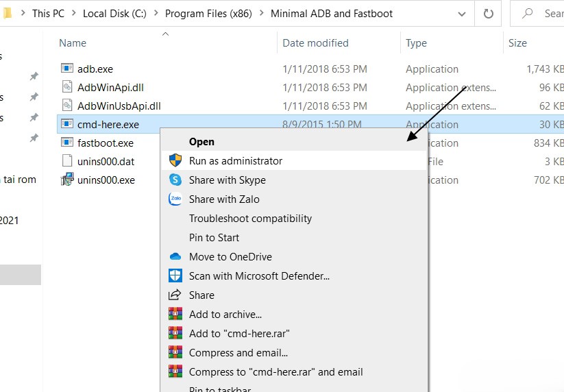The height and width of the screenshot is (392, 564).
Task: Select Open in the context menu
Action: click(x=201, y=142)
